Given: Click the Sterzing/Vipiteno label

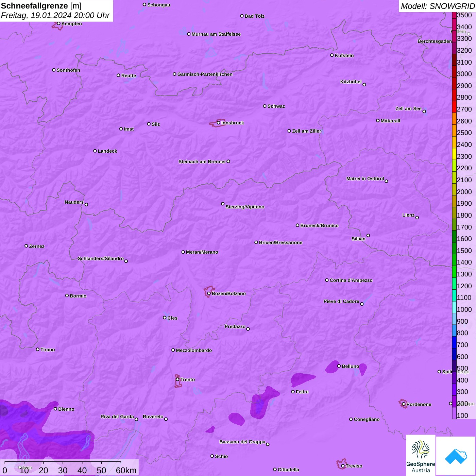Looking at the screenshot, I should tap(245, 207).
